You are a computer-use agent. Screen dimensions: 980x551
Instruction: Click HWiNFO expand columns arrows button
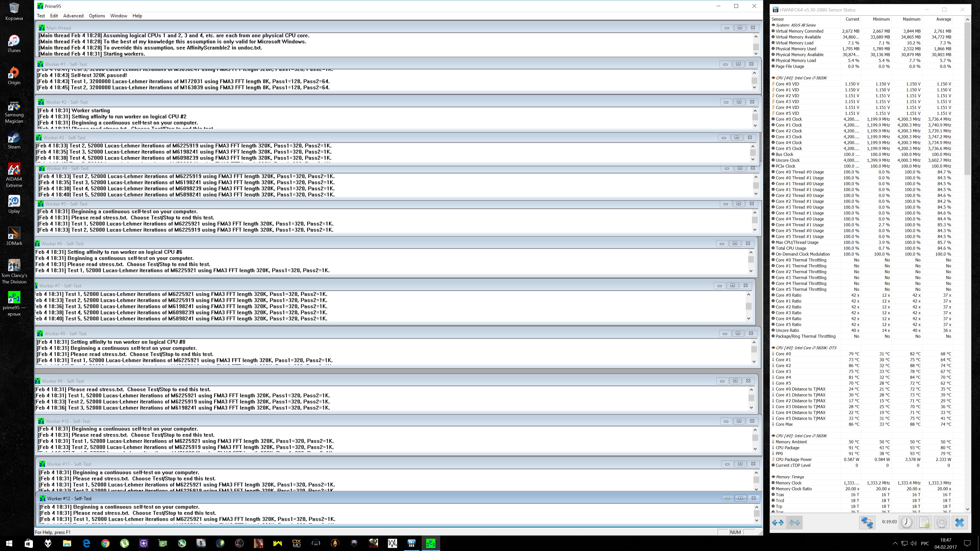pos(778,522)
